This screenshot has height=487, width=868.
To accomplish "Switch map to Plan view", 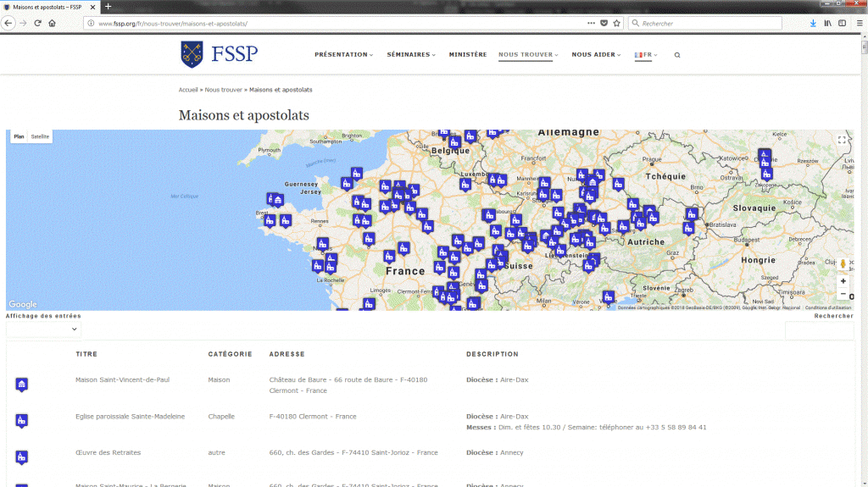I will pyautogui.click(x=19, y=136).
